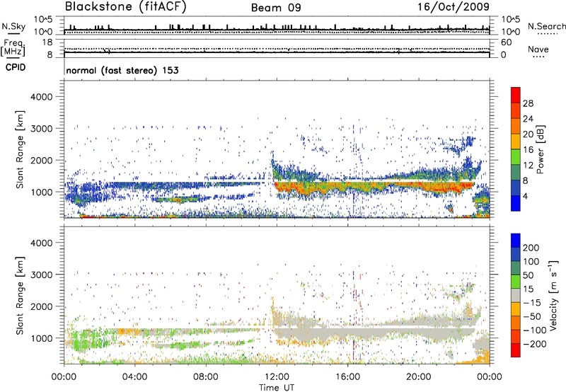
Task: Click the "50" label on Velocity colorbar
Action: (x=528, y=275)
